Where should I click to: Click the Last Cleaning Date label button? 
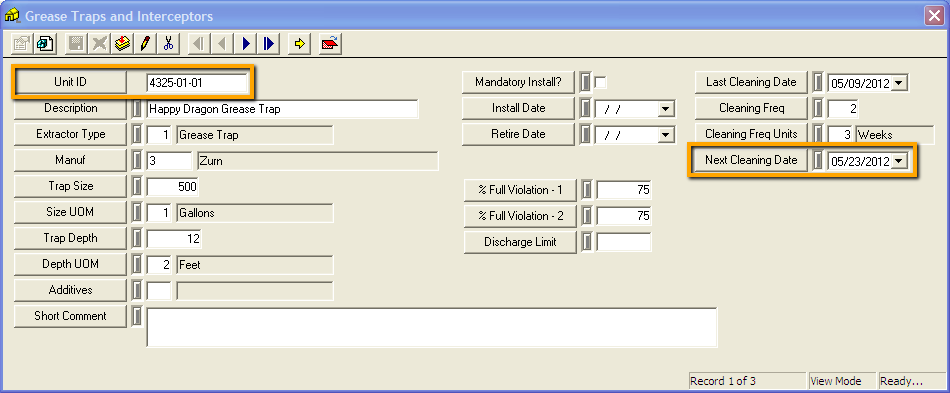tap(751, 82)
